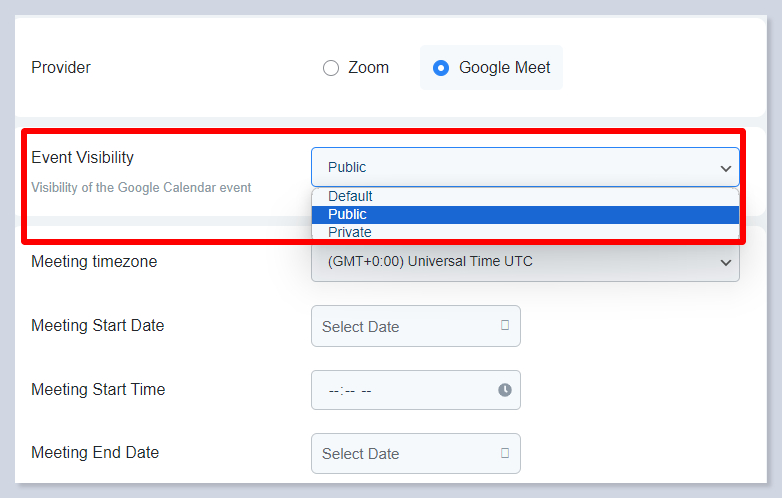Screen dimensions: 782x498
Task: Click the Meeting Start Time label
Action: click(x=98, y=389)
